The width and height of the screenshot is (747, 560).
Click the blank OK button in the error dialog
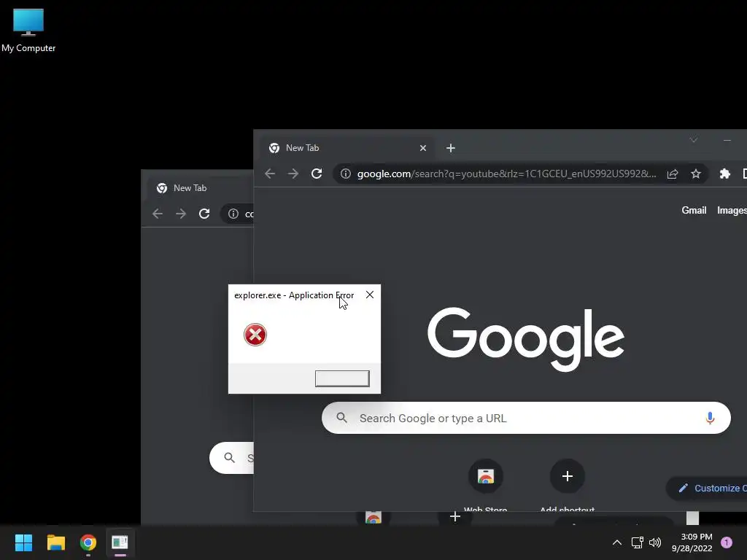point(342,378)
